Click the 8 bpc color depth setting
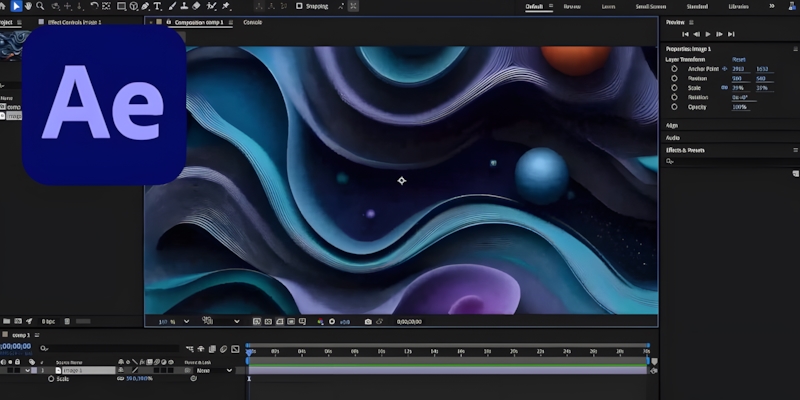800x400 pixels. point(48,321)
